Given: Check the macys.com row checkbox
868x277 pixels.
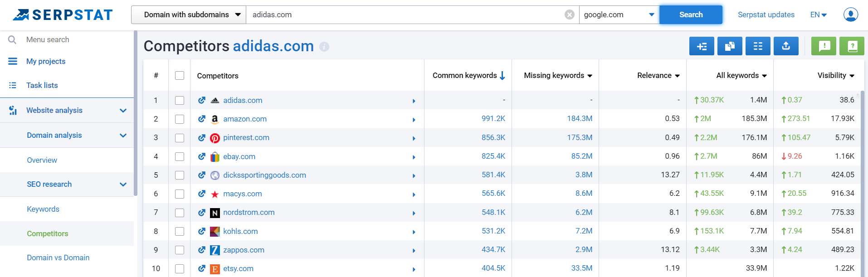Looking at the screenshot, I should click(180, 194).
